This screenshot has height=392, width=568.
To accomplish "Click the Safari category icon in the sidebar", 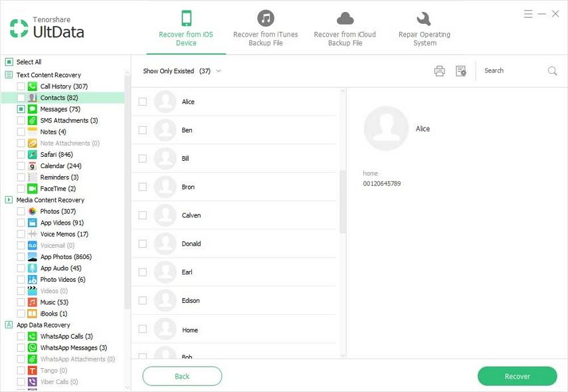I will pyautogui.click(x=31, y=154).
